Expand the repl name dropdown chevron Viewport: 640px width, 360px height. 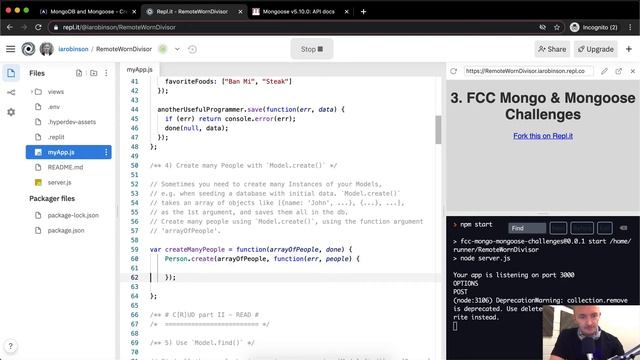[x=177, y=49]
